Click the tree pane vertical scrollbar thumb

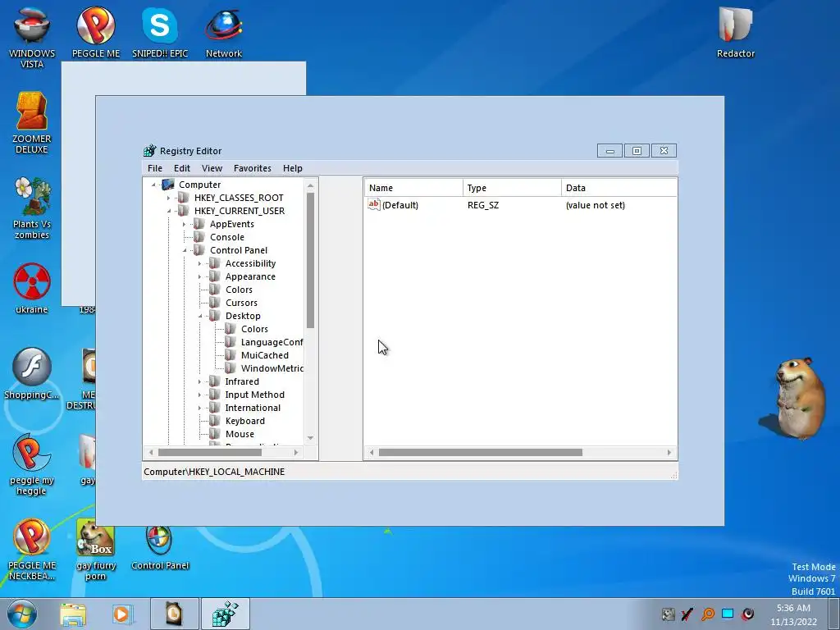(310, 260)
